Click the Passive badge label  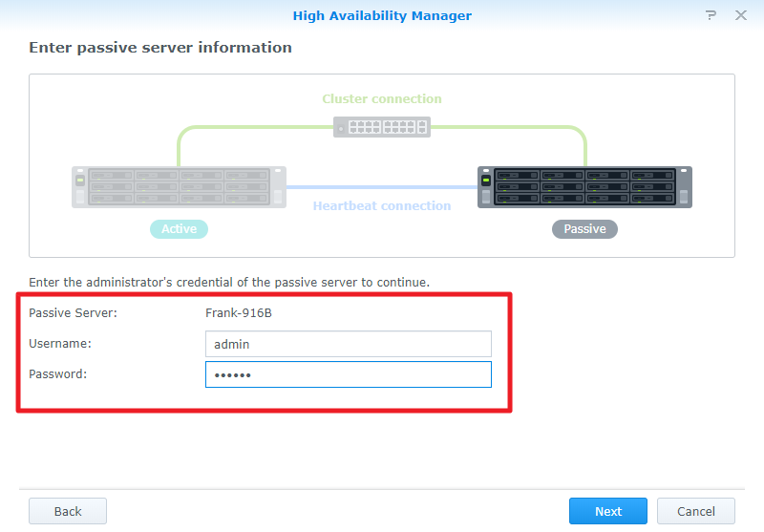(x=584, y=229)
